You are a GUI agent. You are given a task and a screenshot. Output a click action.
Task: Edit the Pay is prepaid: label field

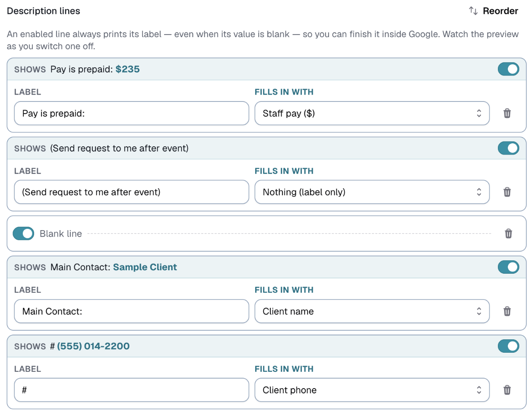[x=132, y=113]
